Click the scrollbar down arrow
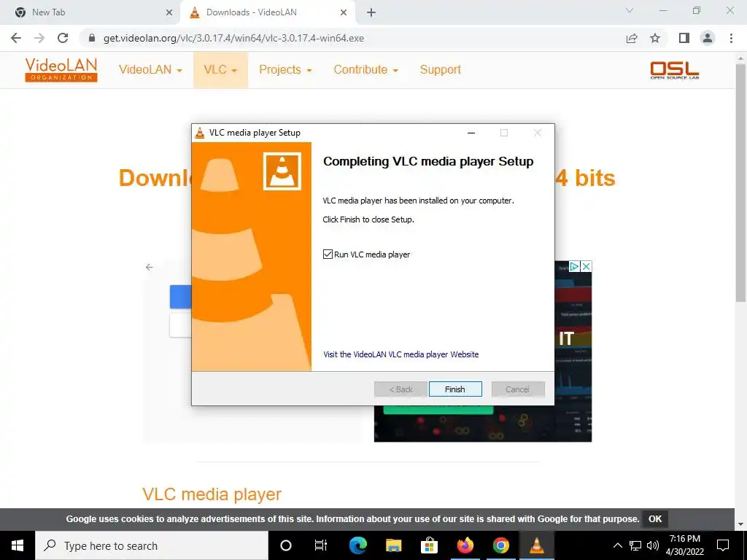Viewport: 747px width, 560px height. [740, 524]
